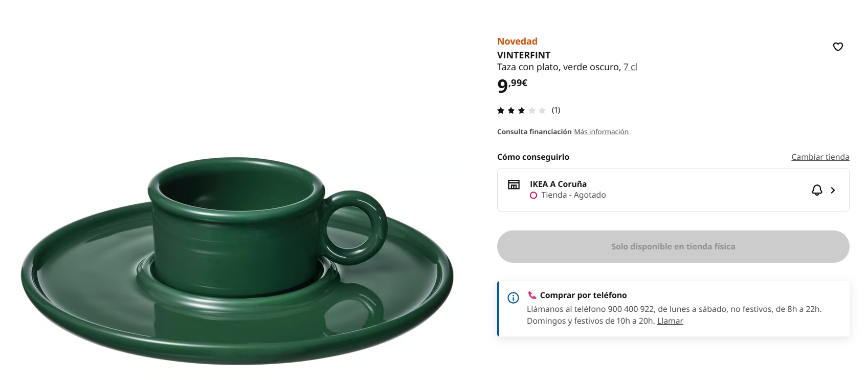Click the red phone handset icon

pos(532,295)
